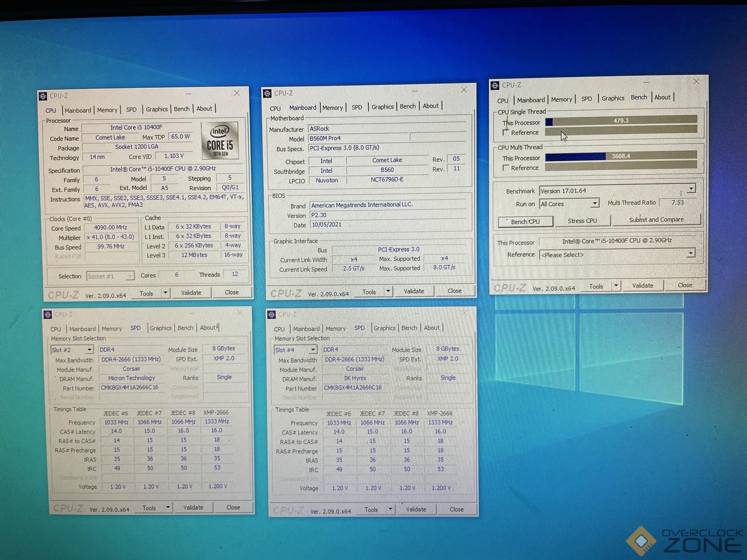This screenshot has width=747, height=560.
Task: Expand Tools dropdown arrow in the Mainboard window
Action: (x=388, y=291)
